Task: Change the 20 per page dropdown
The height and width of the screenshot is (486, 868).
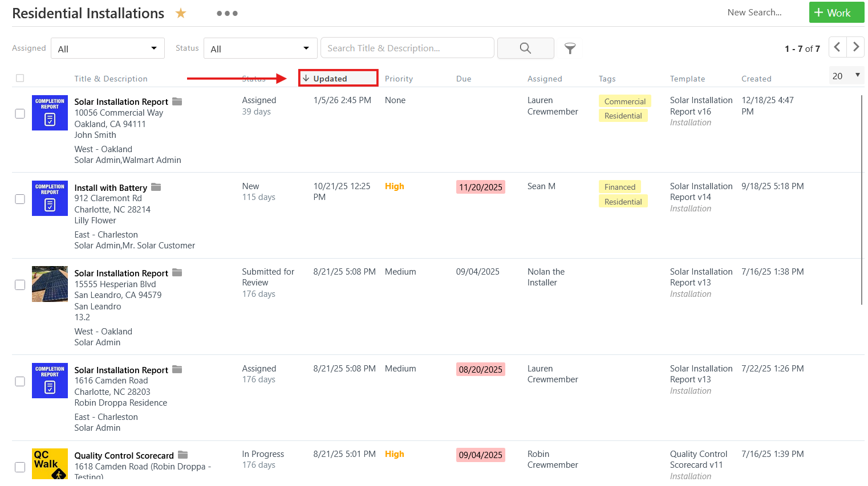Action: coord(846,76)
